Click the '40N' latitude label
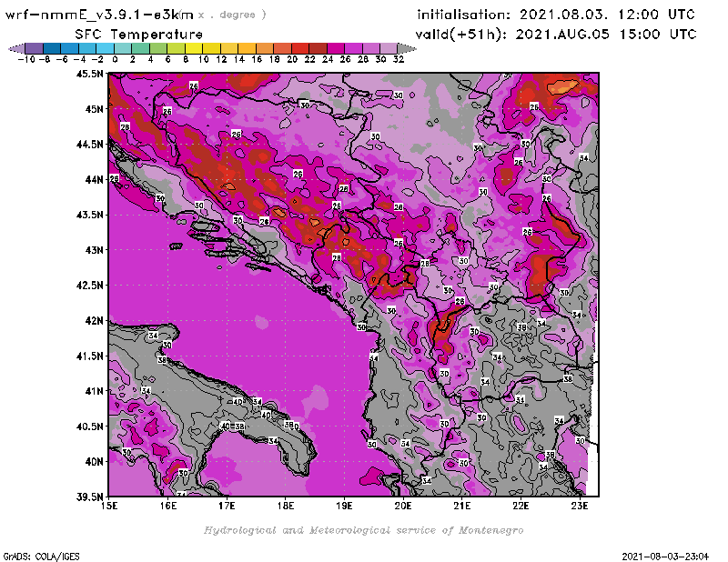The width and height of the screenshot is (728, 562). [x=94, y=462]
